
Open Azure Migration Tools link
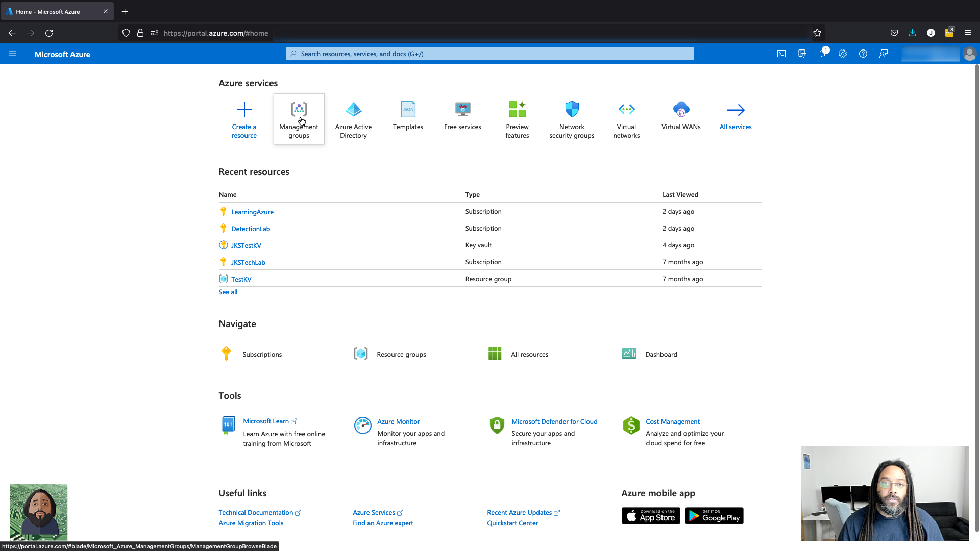251,523
